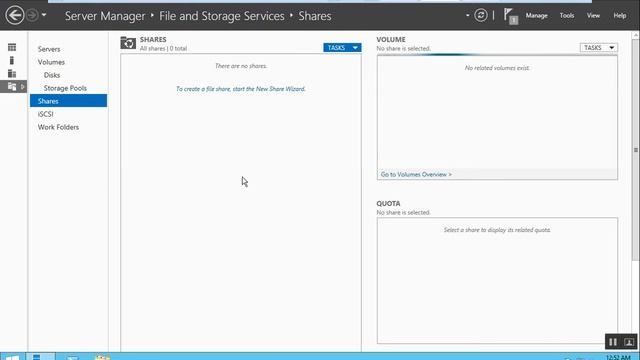The width and height of the screenshot is (640, 360).
Task: Click the Shares tile folder icon
Action: pyautogui.click(x=128, y=43)
